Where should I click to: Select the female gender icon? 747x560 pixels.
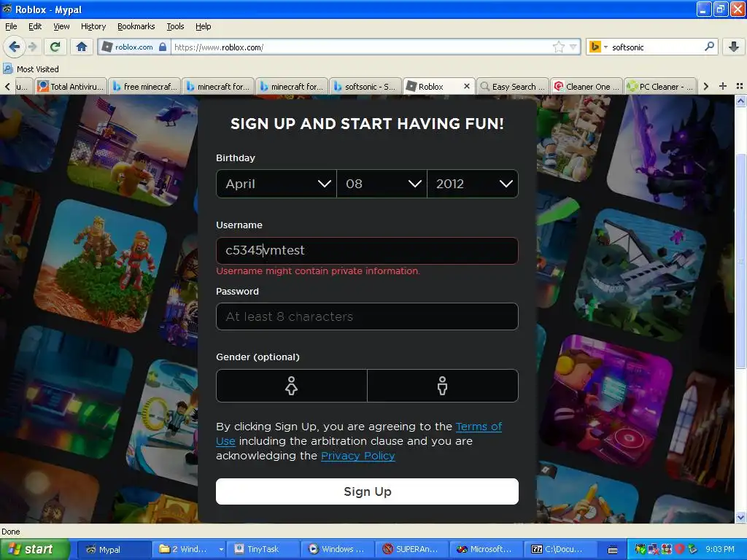(x=292, y=386)
